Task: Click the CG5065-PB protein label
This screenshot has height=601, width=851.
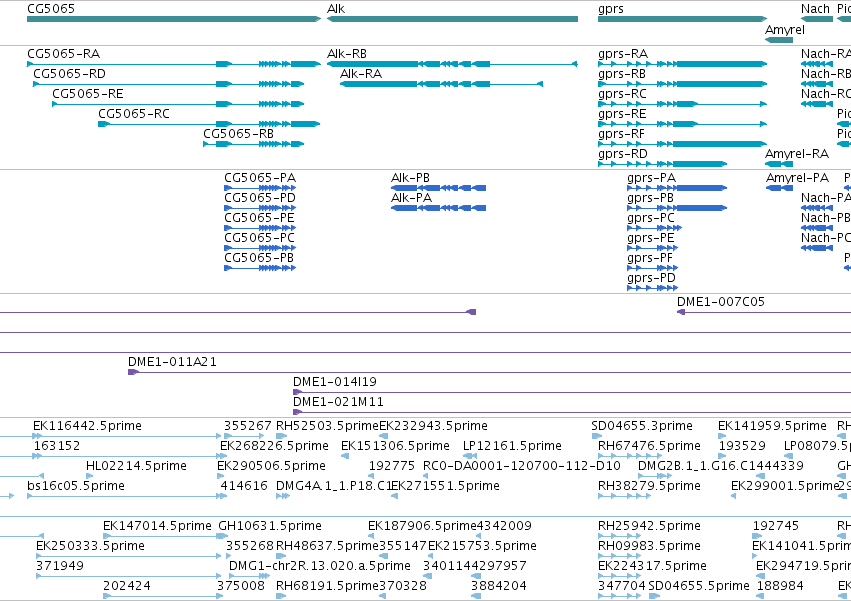Action: point(259,258)
